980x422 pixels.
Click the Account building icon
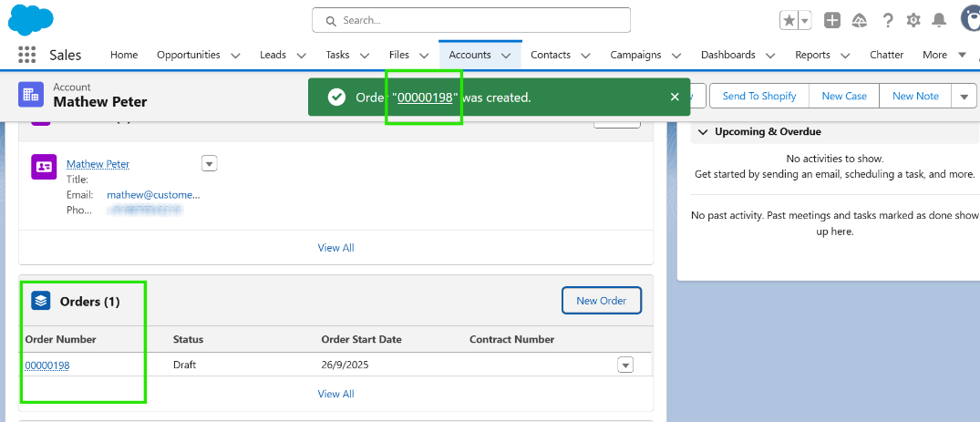point(31,95)
